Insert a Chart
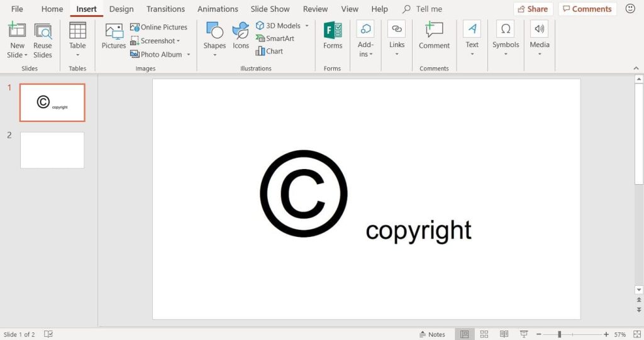 pyautogui.click(x=269, y=51)
